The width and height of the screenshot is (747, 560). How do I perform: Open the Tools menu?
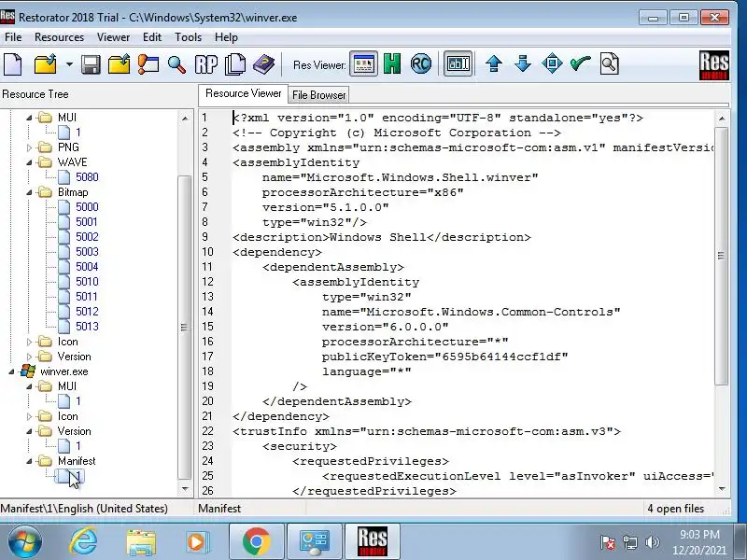tap(189, 37)
